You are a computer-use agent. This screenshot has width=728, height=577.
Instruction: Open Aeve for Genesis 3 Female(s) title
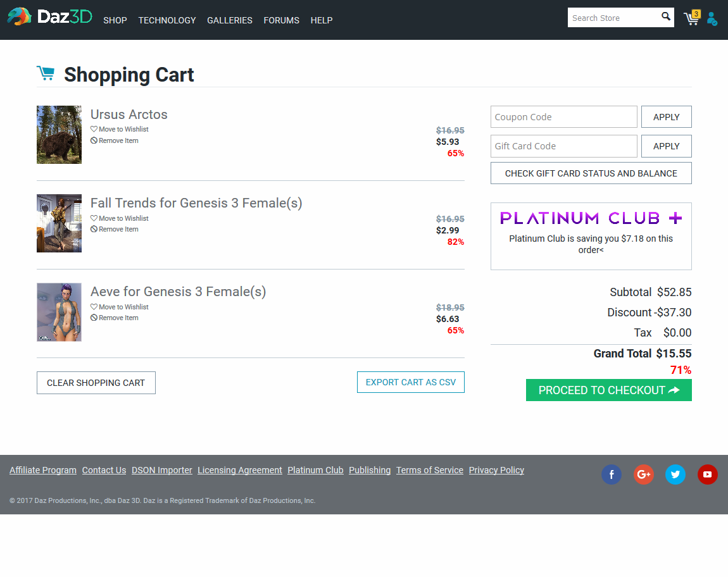(x=179, y=292)
